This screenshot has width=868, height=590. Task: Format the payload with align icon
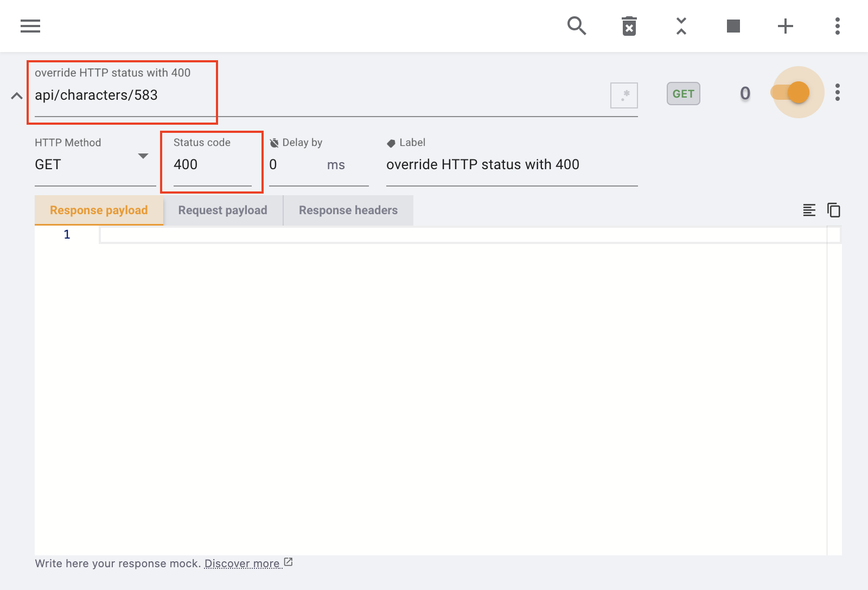point(809,210)
